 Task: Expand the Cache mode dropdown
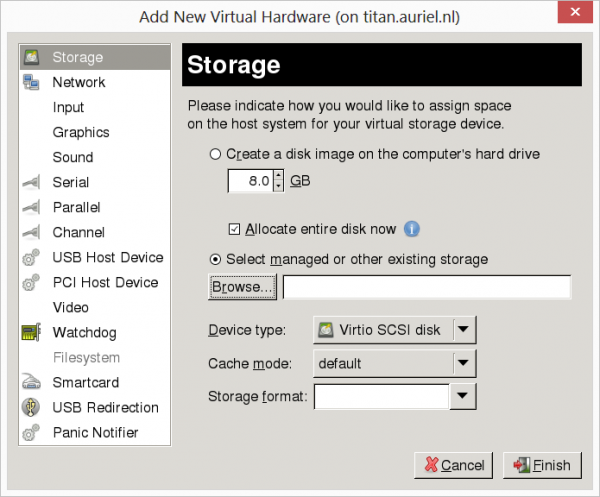(462, 364)
